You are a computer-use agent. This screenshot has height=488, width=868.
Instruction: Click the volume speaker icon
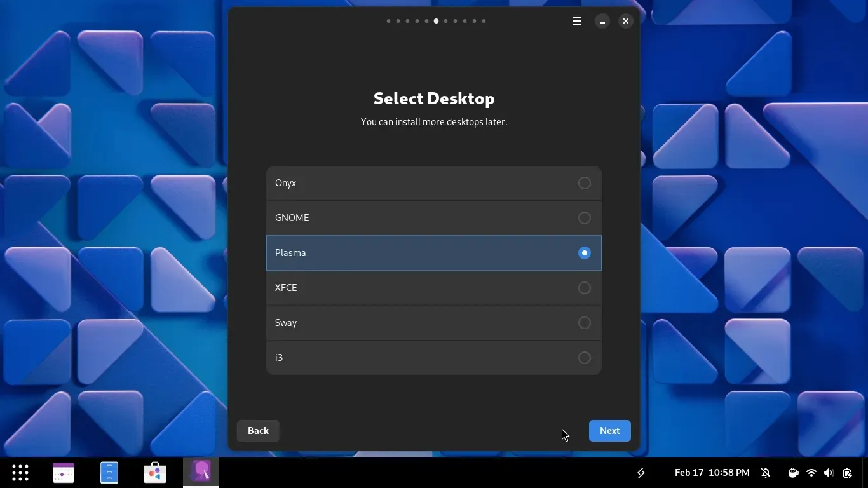click(829, 473)
